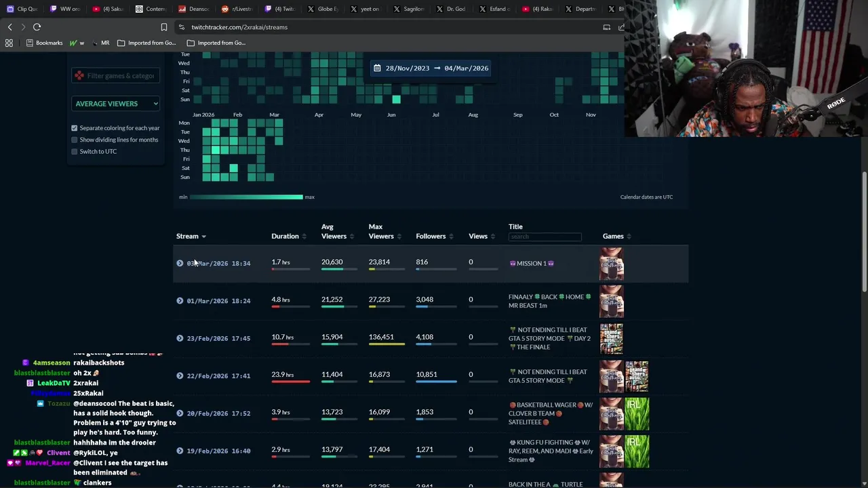
Task: Open game thumbnail for MISSION 1 stream
Action: click(611, 264)
